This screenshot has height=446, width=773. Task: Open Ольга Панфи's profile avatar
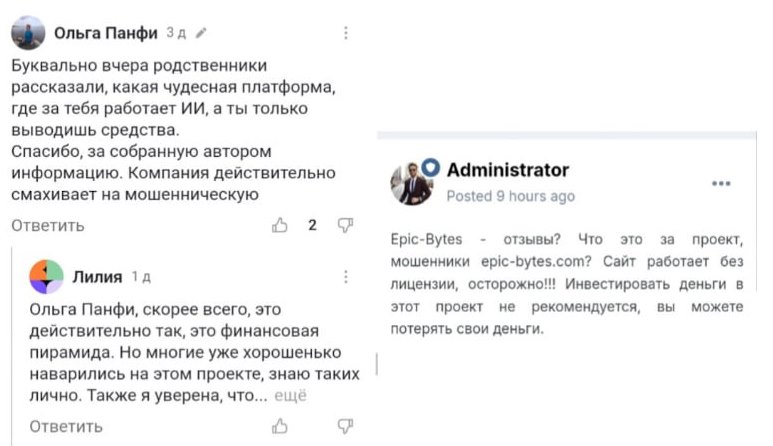click(28, 33)
